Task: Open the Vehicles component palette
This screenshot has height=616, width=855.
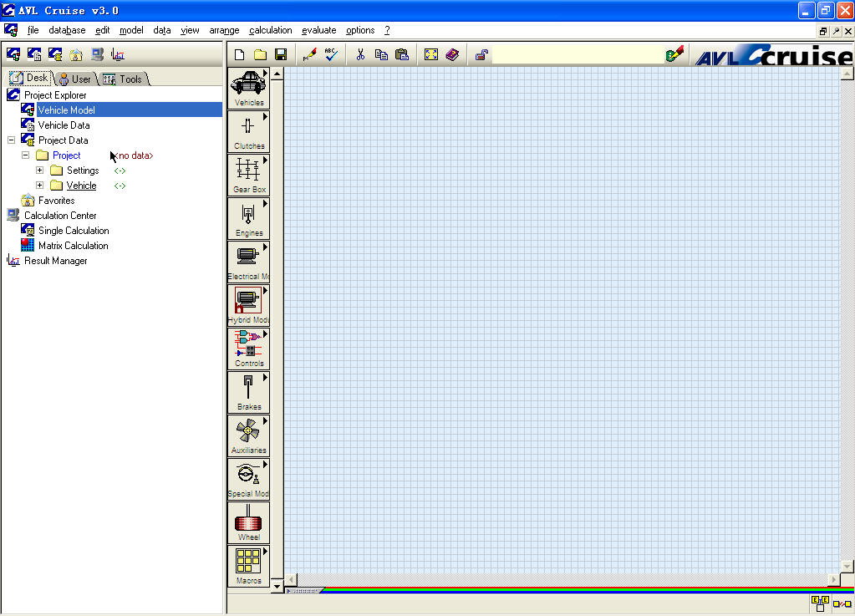Action: (x=248, y=88)
